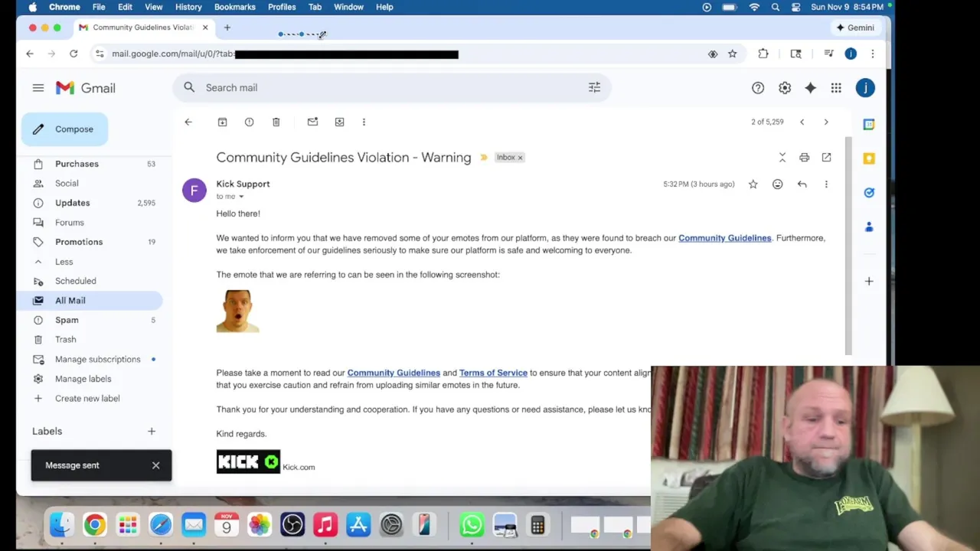
Task: Delete this email with trash icon
Action: pyautogui.click(x=276, y=122)
